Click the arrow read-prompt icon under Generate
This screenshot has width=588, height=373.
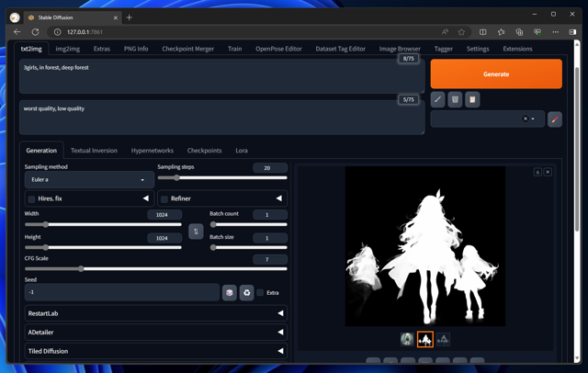click(437, 99)
